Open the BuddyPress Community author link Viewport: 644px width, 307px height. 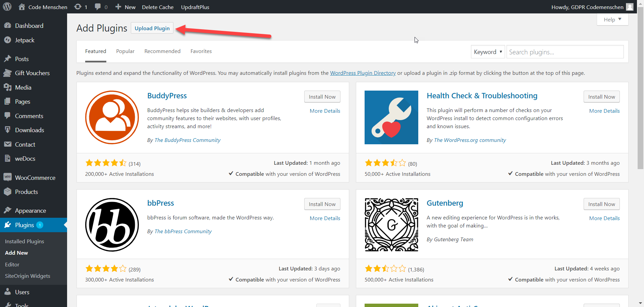(x=187, y=140)
